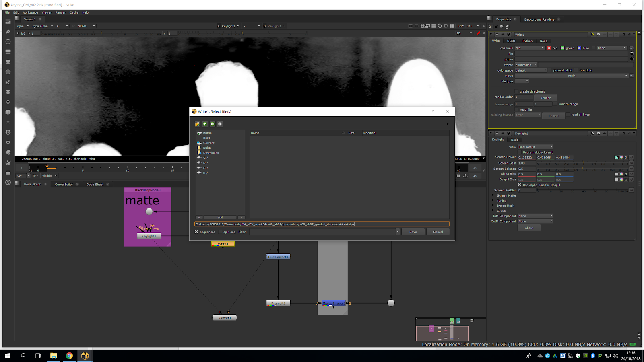Image resolution: width=644 pixels, height=362 pixels.
Task: Open the 3D nodes toolbar cube icon
Action: (x=8, y=112)
